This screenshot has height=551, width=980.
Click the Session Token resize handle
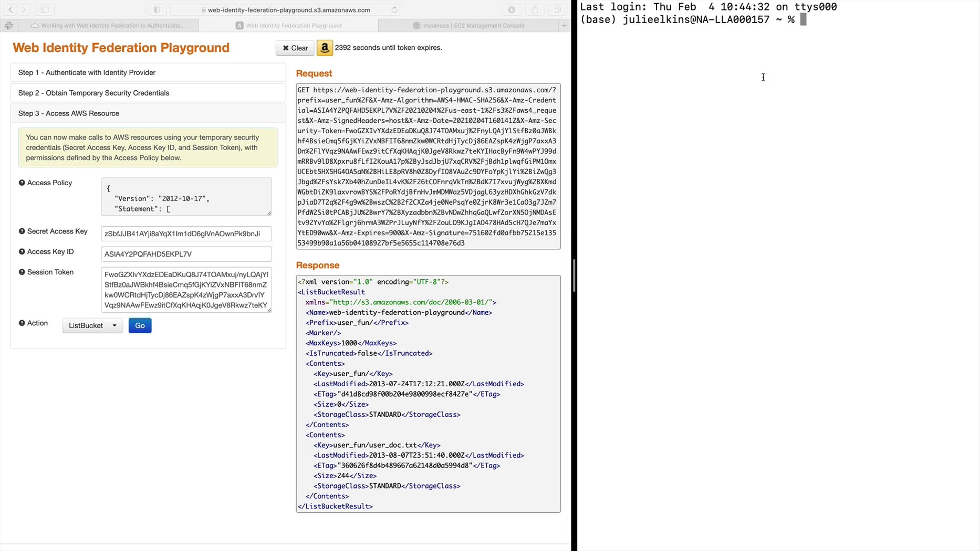pyautogui.click(x=269, y=309)
